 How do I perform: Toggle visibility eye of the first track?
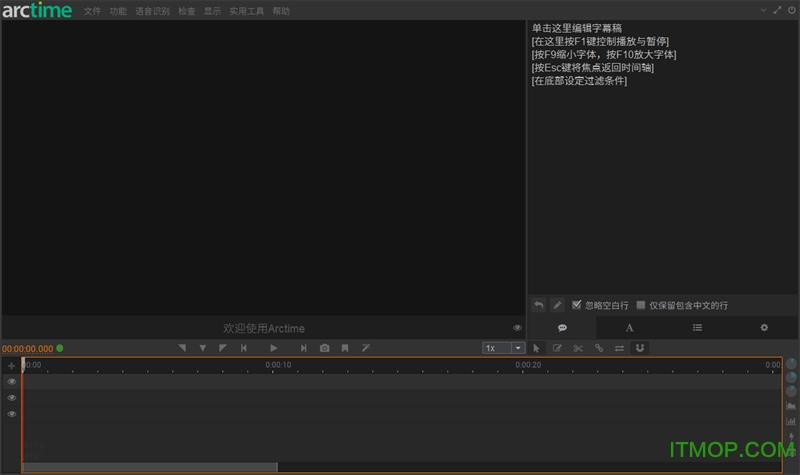[12, 382]
